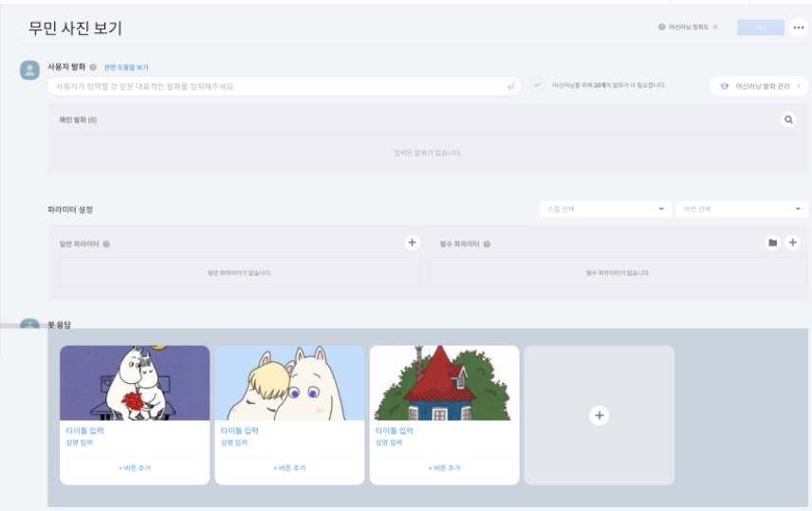Add a new card with the plus icon

(600, 415)
